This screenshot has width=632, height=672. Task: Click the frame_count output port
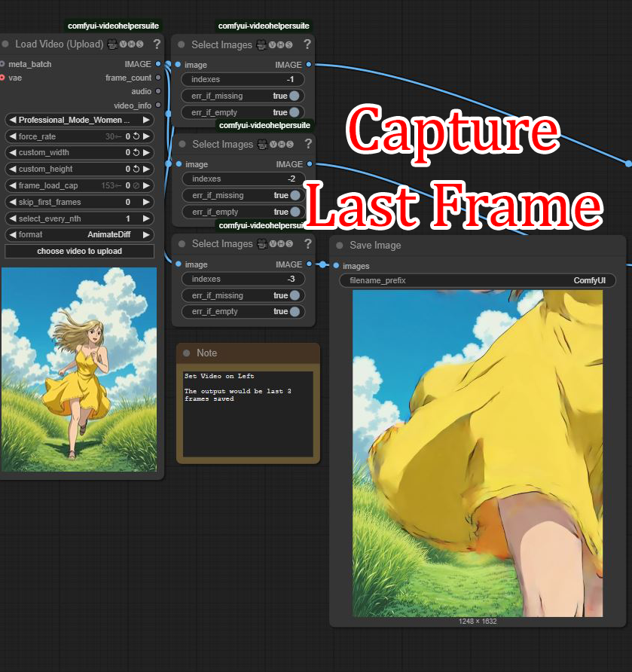pyautogui.click(x=158, y=78)
